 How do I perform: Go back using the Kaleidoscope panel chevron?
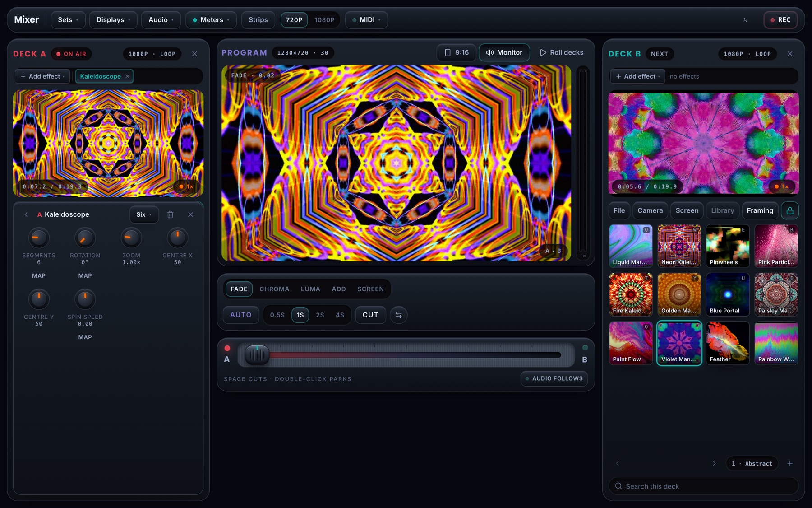point(26,214)
